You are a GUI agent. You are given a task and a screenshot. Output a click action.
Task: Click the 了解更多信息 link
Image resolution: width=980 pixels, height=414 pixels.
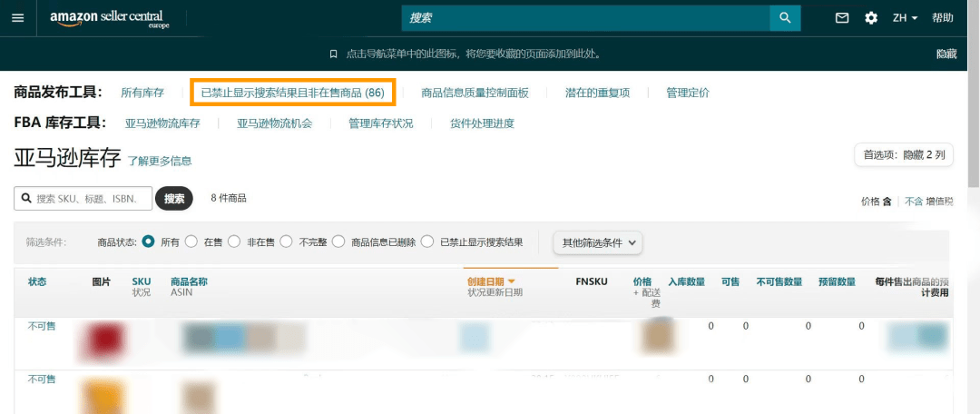pyautogui.click(x=160, y=162)
